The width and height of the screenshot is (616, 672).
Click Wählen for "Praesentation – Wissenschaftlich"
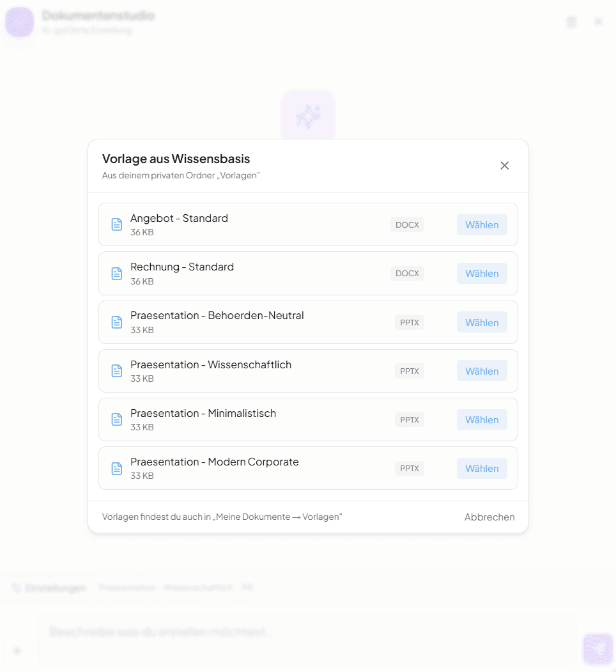481,371
